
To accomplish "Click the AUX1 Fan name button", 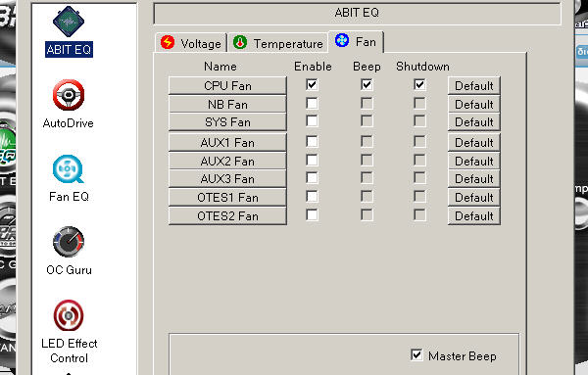I will pyautogui.click(x=227, y=142).
